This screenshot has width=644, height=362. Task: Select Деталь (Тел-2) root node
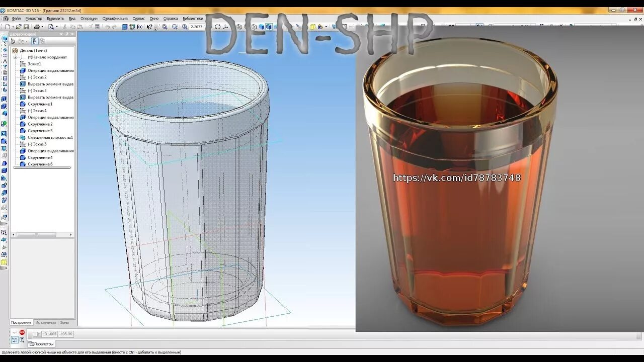(x=30, y=50)
